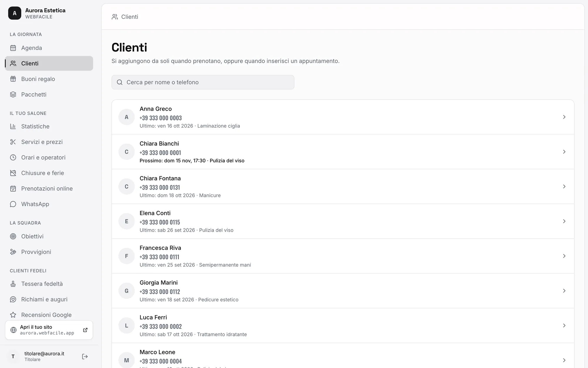Open the Servizi e prezzi menu item
The width and height of the screenshot is (588, 368).
49,142
